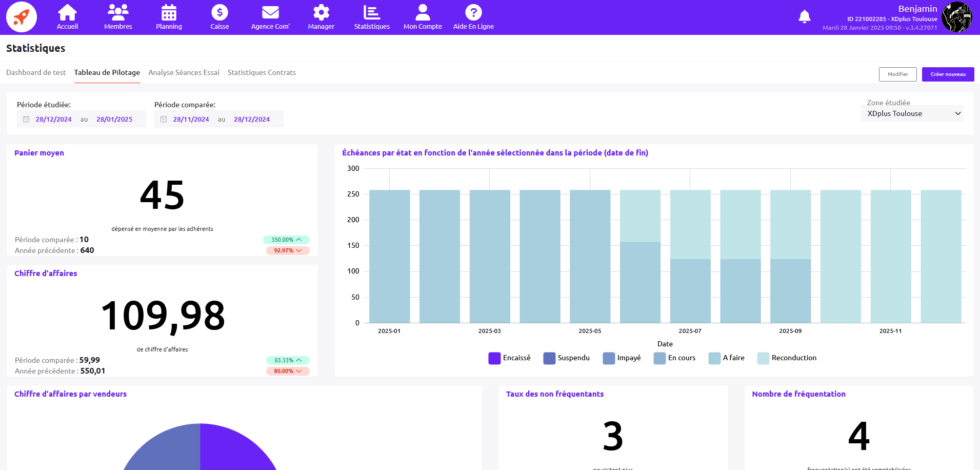Open Mon Compte user icon
This screenshot has height=470, width=980.
coord(423,13)
